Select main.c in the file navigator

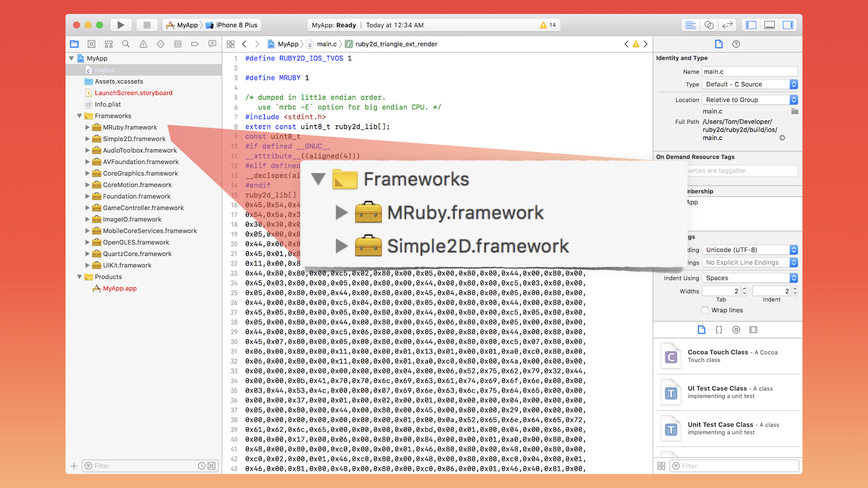coord(144,70)
